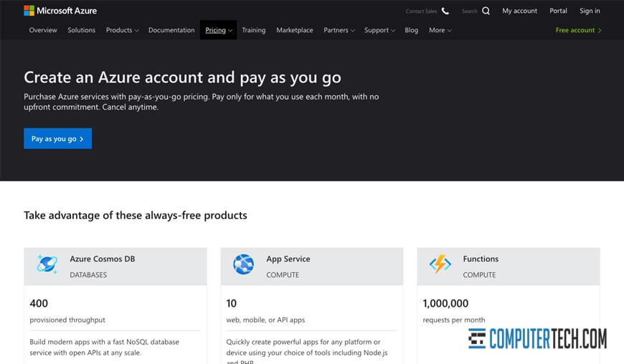Click the DATABASES category label
Screen dimensions: 624x364
[88, 274]
